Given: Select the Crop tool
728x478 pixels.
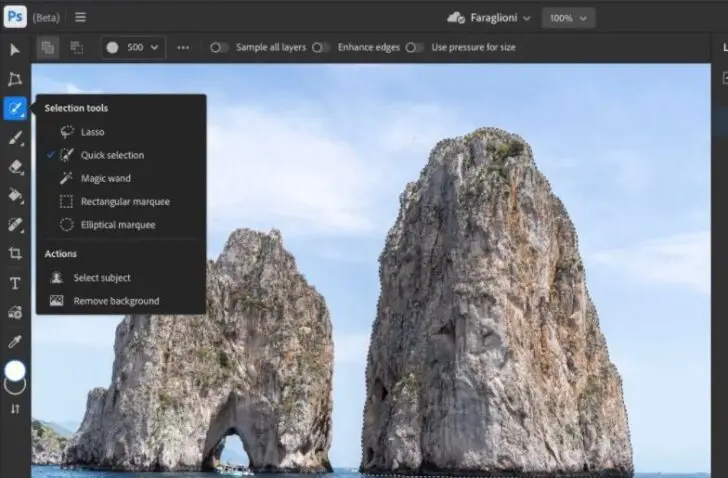Looking at the screenshot, I should (x=15, y=253).
